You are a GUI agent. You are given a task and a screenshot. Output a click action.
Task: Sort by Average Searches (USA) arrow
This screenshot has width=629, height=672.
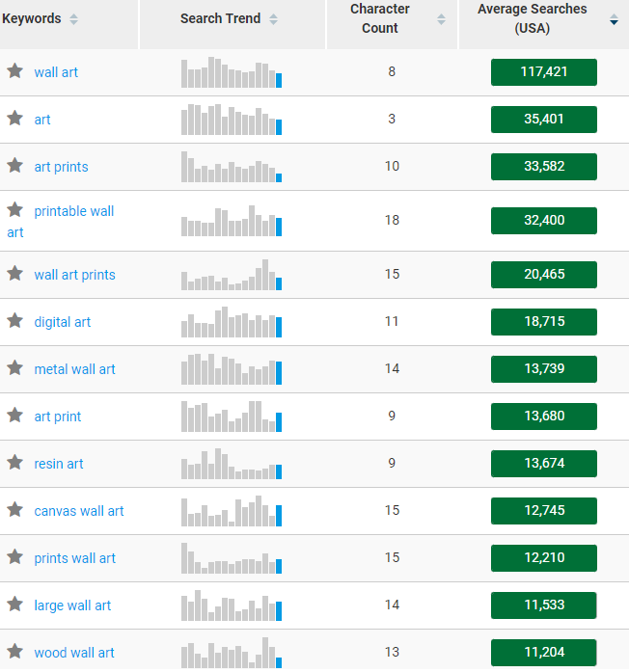tap(614, 19)
